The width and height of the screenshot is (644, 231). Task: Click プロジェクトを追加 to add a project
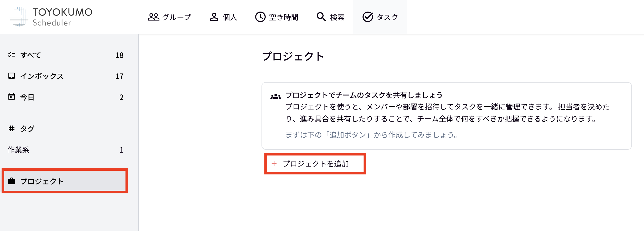(316, 163)
